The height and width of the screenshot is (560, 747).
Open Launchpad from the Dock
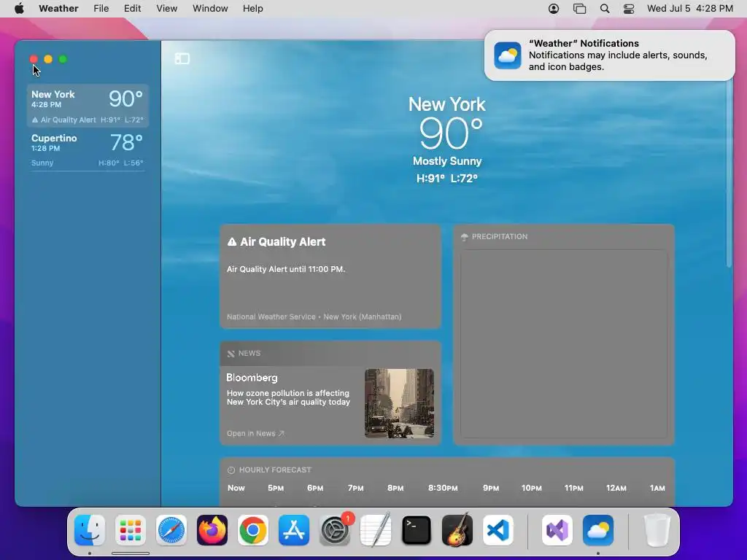pyautogui.click(x=130, y=530)
